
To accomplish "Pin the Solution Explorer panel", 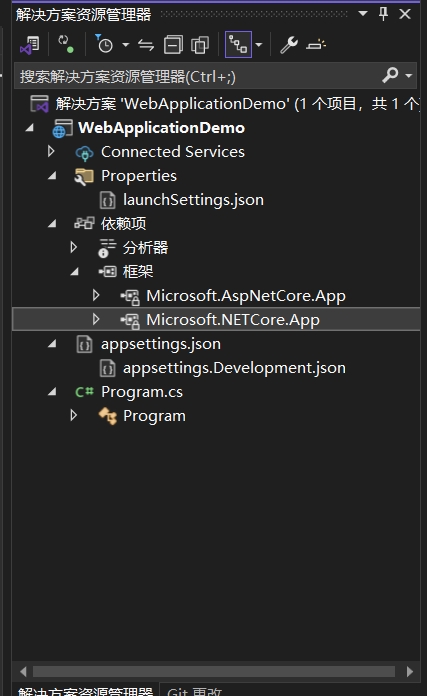I will 384,14.
